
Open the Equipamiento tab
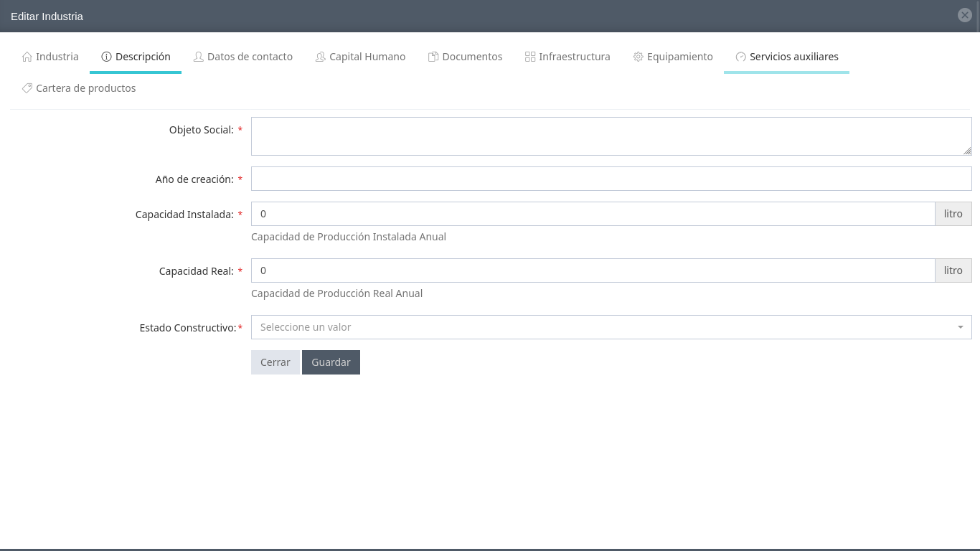pos(679,57)
